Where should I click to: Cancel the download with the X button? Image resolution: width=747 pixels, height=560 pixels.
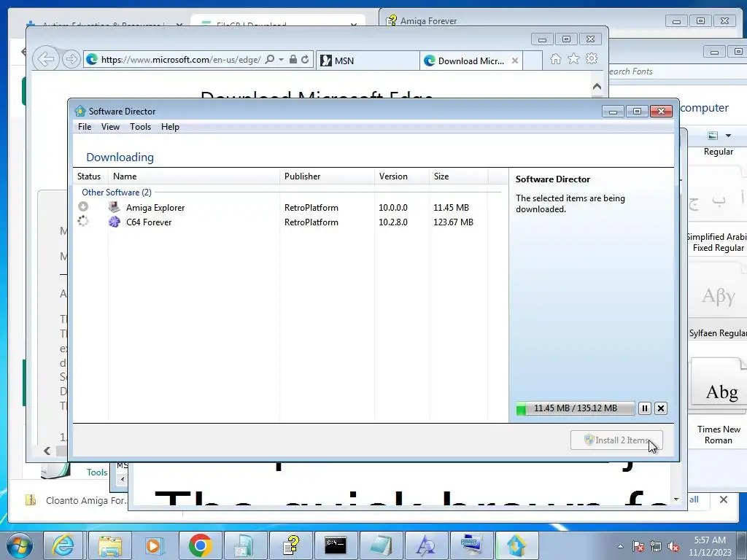point(661,408)
